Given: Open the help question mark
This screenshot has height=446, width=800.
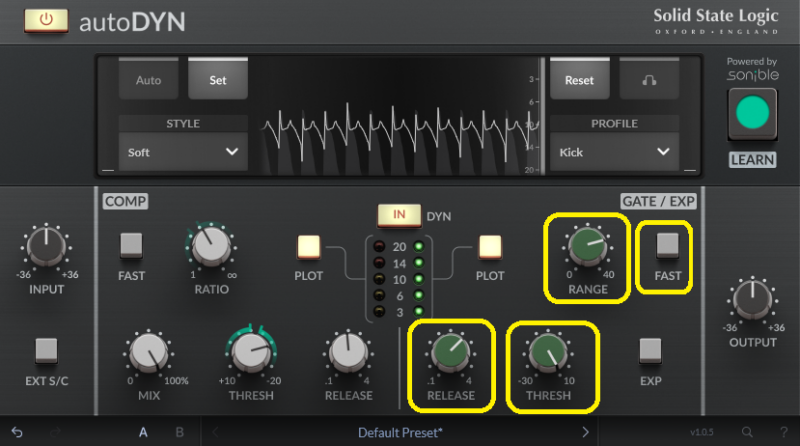Looking at the screenshot, I should (x=781, y=432).
